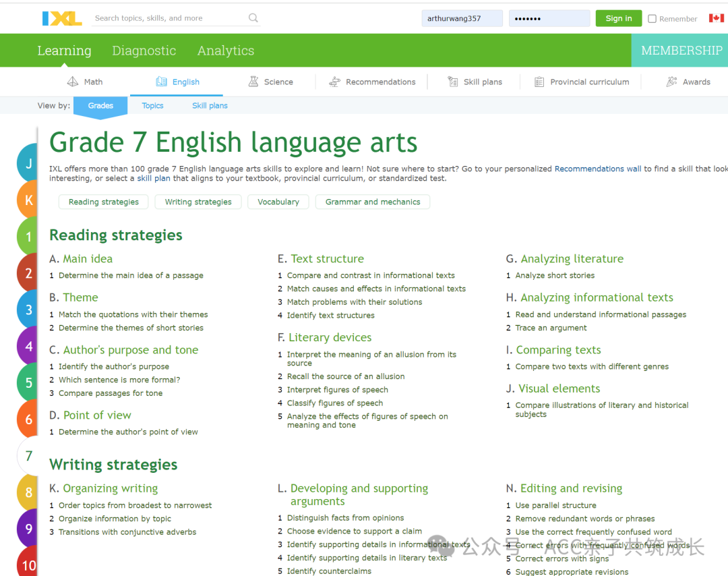Select the grade 9 bubble
Image resolution: width=728 pixels, height=576 pixels.
tap(28, 529)
